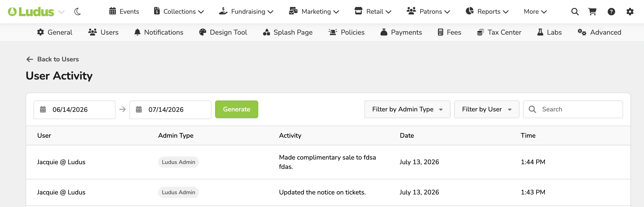The image size is (644, 207).
Task: Open settings gear in top bar
Action: (x=630, y=12)
